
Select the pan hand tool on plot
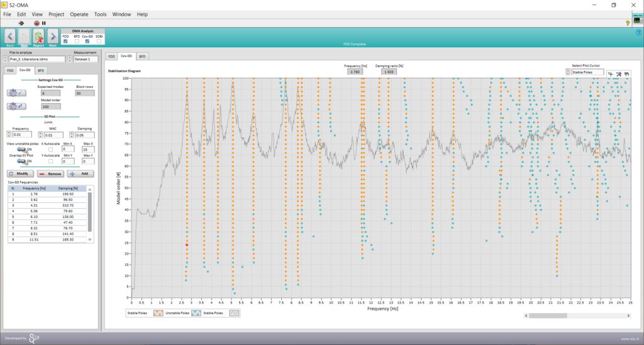(626, 74)
